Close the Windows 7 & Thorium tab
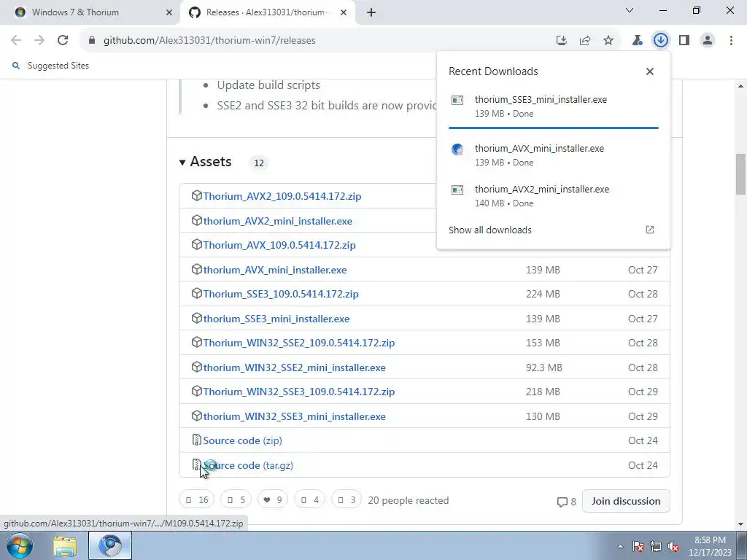The height and width of the screenshot is (560, 747). coord(169,12)
